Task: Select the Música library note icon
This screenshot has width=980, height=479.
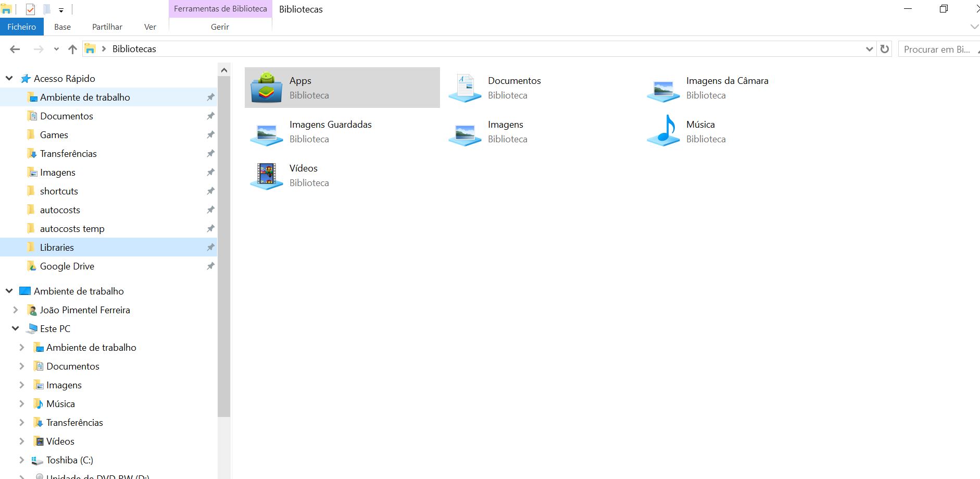Action: (663, 131)
